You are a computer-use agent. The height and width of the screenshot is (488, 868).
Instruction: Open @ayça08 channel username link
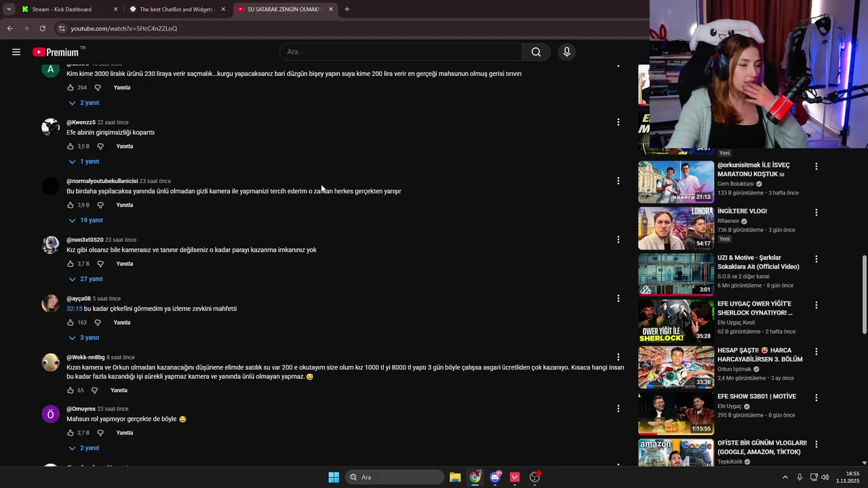(x=79, y=299)
